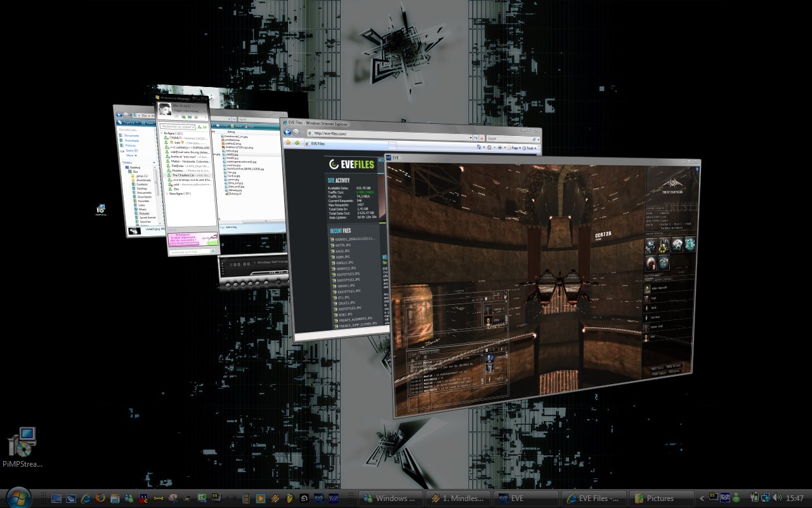Select washinginstruction02.jpg in the file list
The height and width of the screenshot is (508, 812).
pyautogui.click(x=241, y=162)
